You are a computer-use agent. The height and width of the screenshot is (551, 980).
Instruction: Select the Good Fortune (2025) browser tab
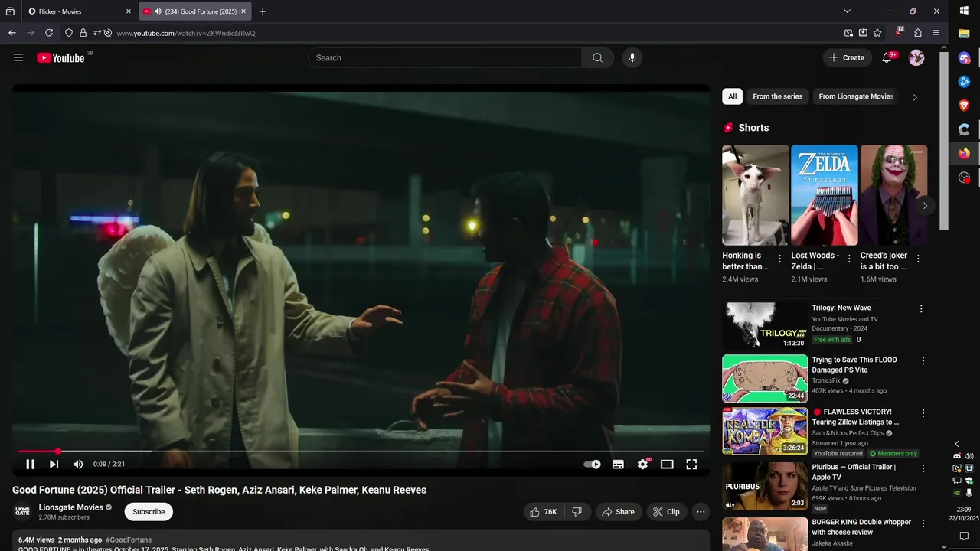195,11
